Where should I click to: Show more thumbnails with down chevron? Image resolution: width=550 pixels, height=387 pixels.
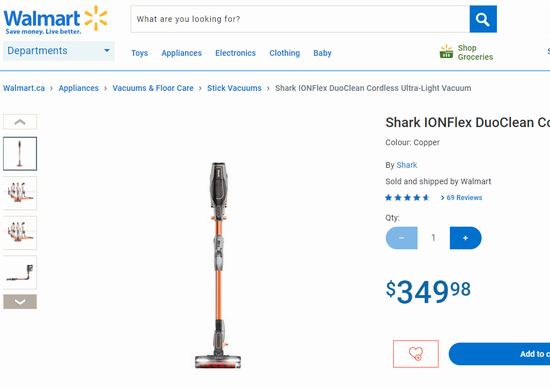[x=20, y=302]
